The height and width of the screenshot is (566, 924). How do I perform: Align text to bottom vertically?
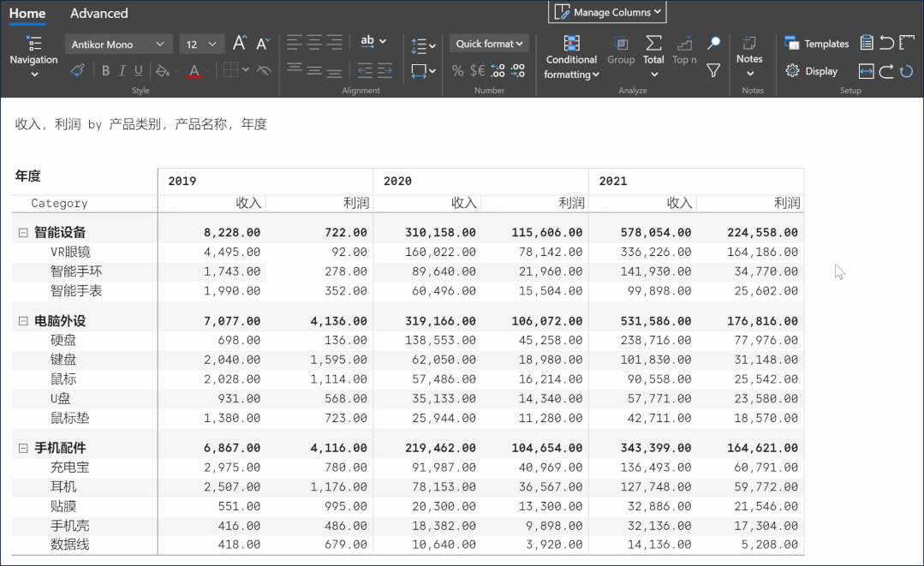click(334, 72)
